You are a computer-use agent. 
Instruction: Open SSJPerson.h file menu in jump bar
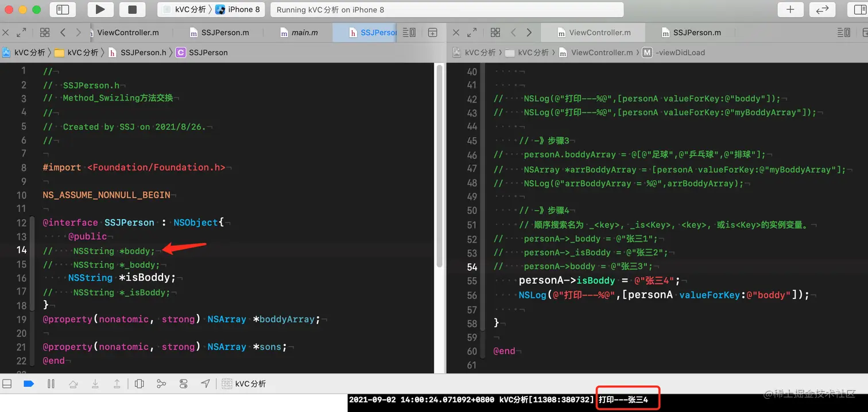[x=137, y=52]
